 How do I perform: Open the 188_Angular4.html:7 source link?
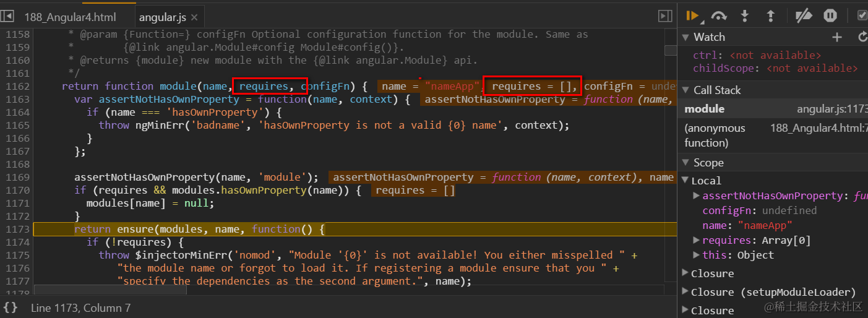[x=819, y=128]
